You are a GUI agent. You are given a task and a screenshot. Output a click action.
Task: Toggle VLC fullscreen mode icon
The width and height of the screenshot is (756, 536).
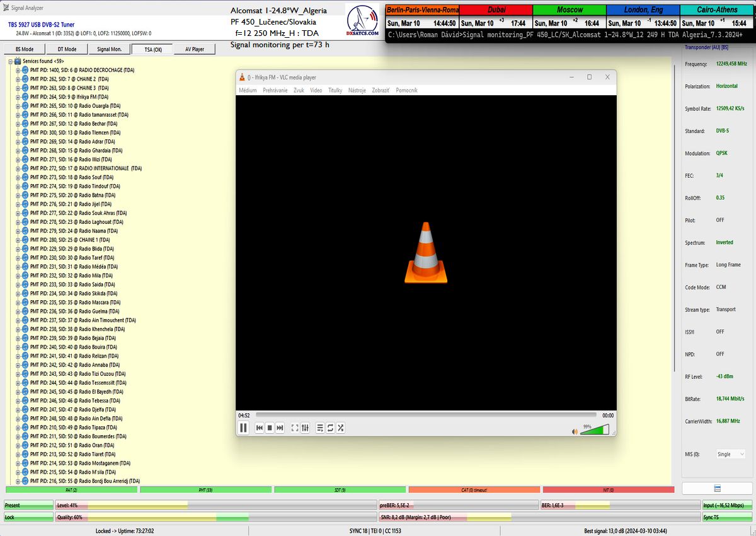click(x=294, y=428)
